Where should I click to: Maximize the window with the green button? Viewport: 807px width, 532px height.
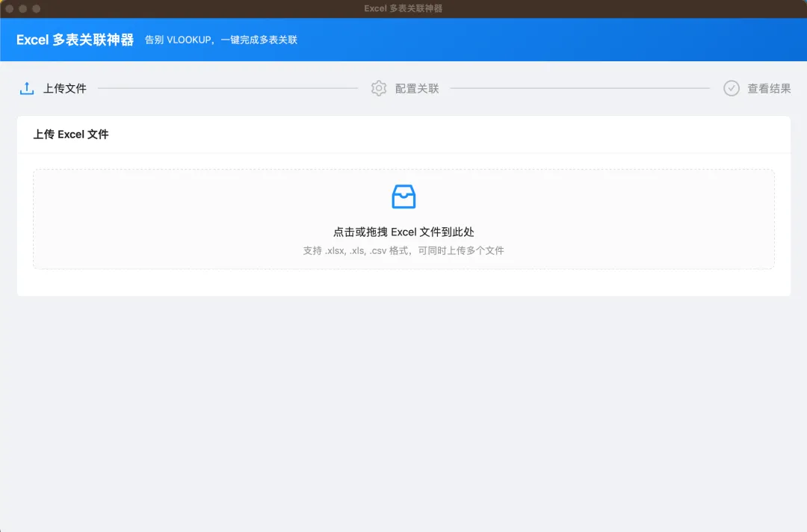pyautogui.click(x=36, y=9)
